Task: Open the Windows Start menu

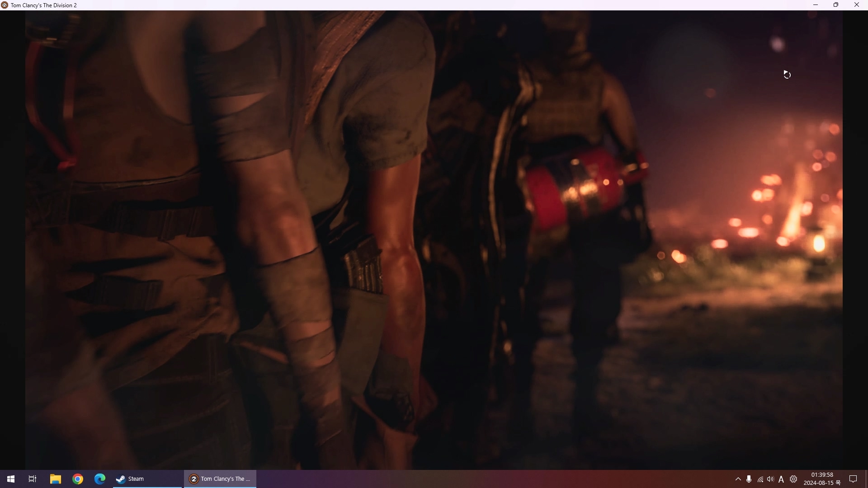Action: pos(11,479)
